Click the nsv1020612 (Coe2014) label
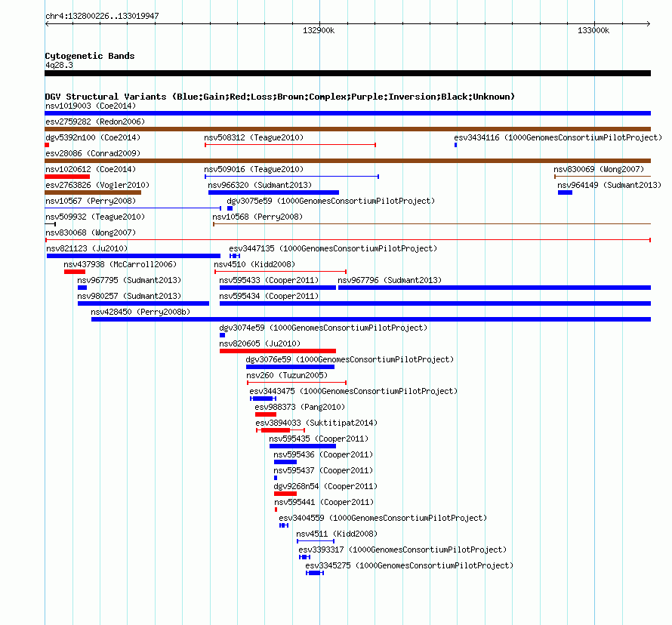This screenshot has height=625, width=672. coord(91,169)
